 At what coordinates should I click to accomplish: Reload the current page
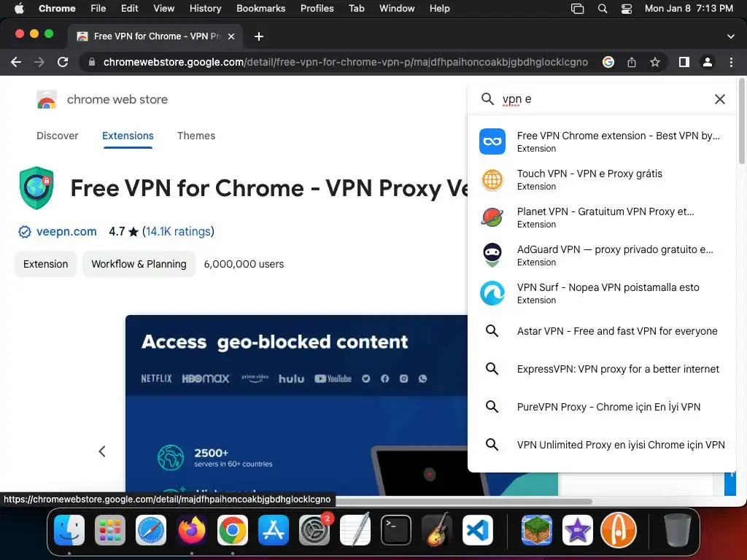(x=63, y=63)
